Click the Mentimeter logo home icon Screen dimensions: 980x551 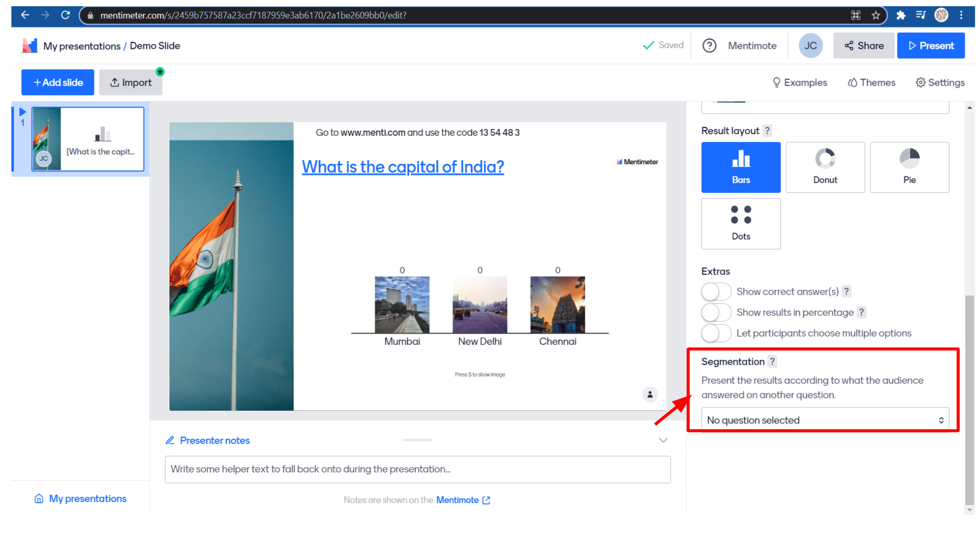tap(30, 46)
